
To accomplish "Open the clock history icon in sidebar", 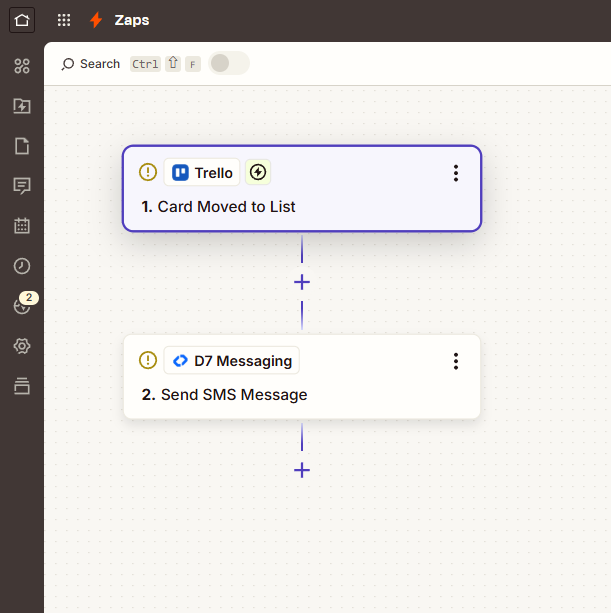I will [x=22, y=266].
